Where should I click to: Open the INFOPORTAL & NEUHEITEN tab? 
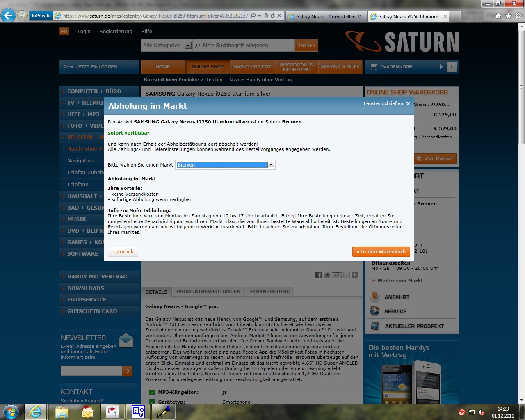click(x=296, y=67)
